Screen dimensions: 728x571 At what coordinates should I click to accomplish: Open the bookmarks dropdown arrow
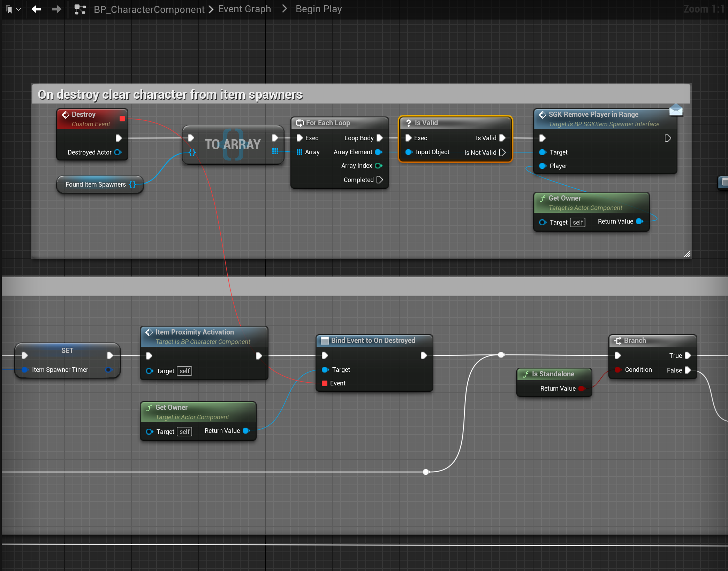(18, 9)
